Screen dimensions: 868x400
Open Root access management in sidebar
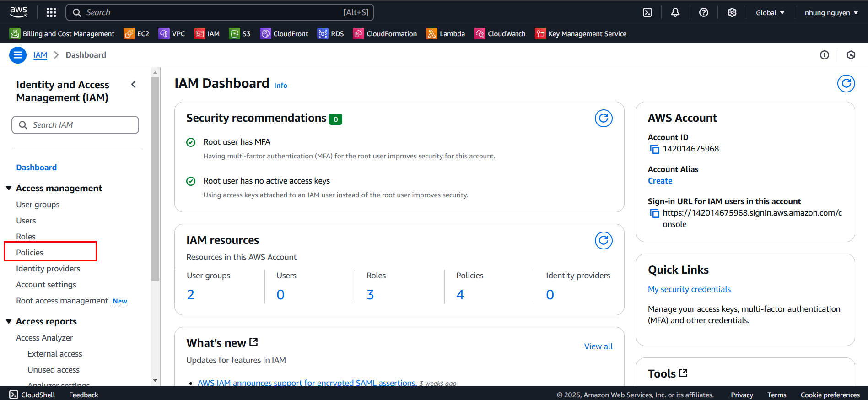(62, 301)
